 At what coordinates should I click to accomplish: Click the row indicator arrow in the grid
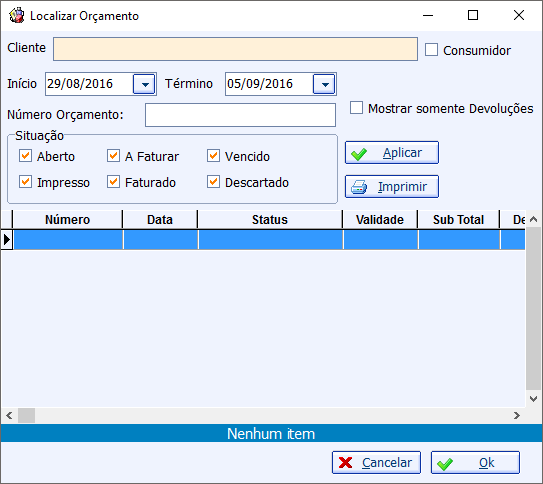click(7, 240)
